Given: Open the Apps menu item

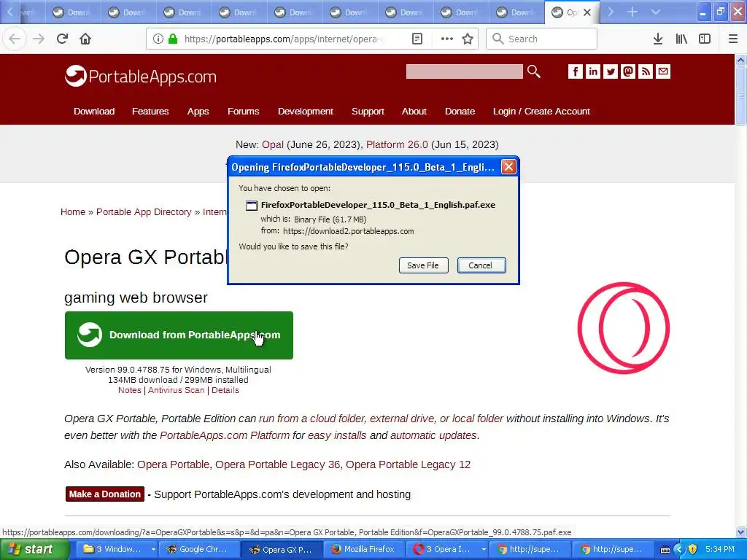Looking at the screenshot, I should [x=198, y=111].
